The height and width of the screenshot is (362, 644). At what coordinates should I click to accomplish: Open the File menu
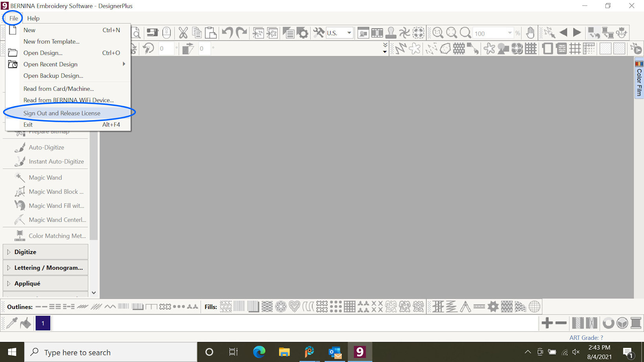tap(13, 18)
